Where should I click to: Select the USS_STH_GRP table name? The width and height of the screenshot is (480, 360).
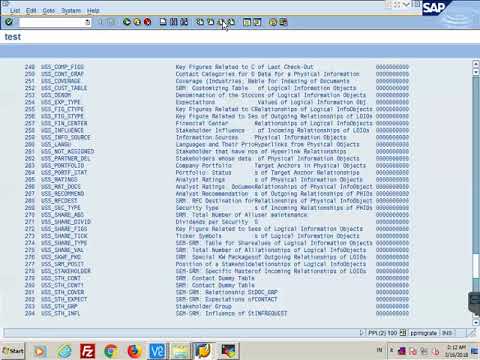pos(59,306)
